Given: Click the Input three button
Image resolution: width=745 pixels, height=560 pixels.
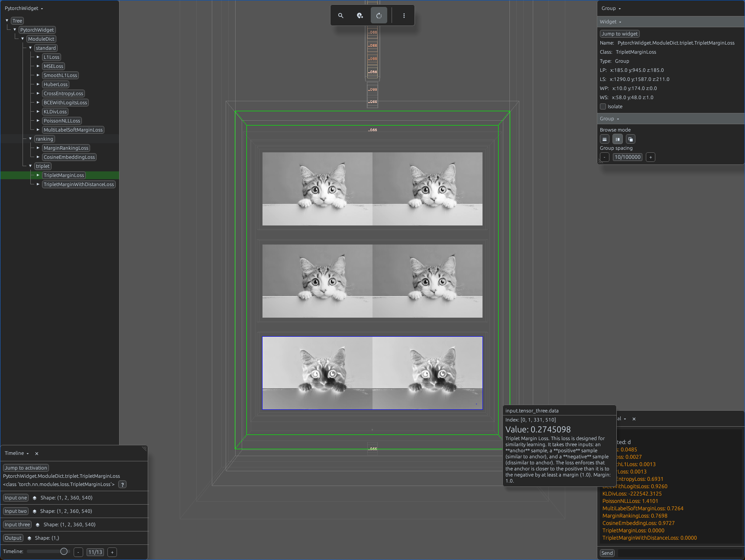Looking at the screenshot, I should 17,525.
